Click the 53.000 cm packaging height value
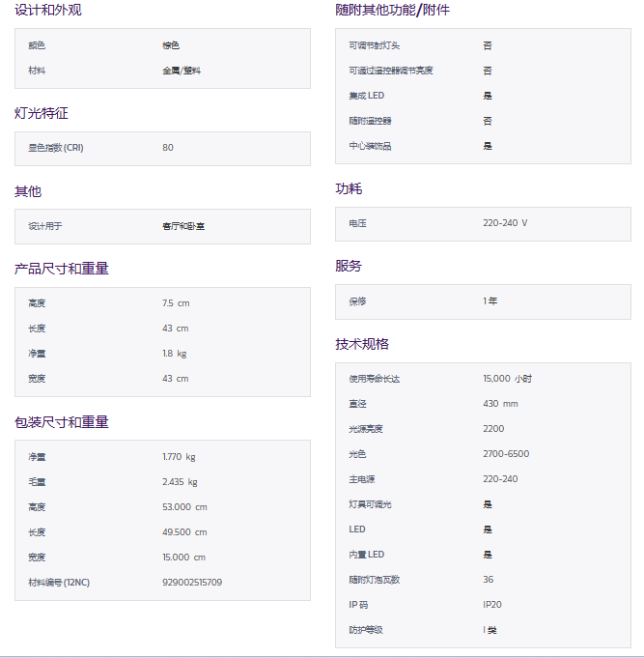Image resolution: width=644 pixels, height=658 pixels. [x=185, y=507]
